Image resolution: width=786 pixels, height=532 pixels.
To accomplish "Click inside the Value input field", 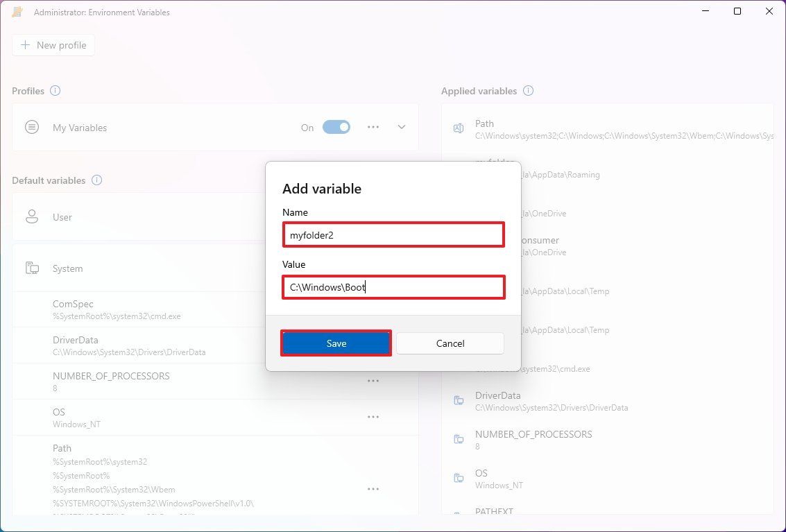I will click(x=393, y=286).
